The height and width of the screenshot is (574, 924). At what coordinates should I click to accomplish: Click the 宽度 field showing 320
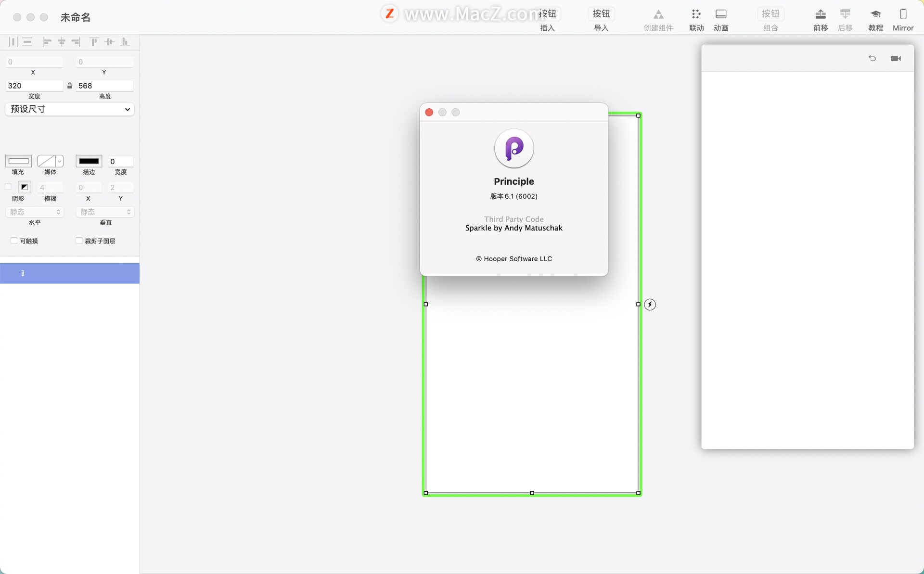(34, 86)
